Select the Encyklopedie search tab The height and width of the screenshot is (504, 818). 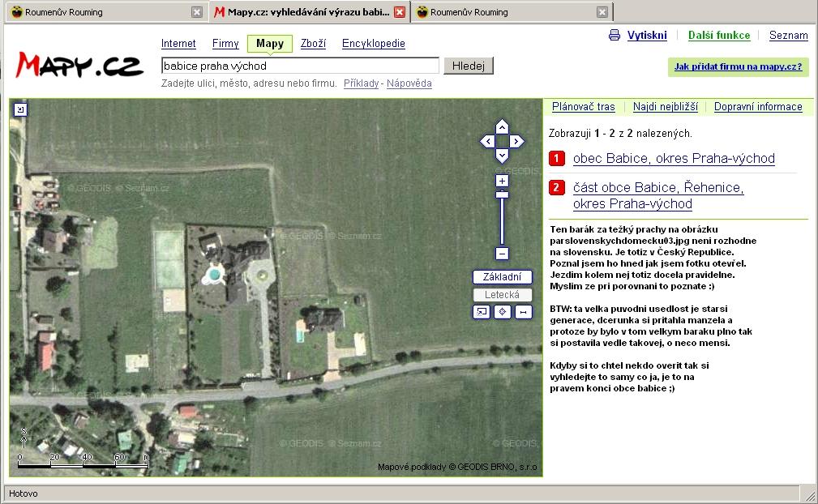pyautogui.click(x=374, y=43)
